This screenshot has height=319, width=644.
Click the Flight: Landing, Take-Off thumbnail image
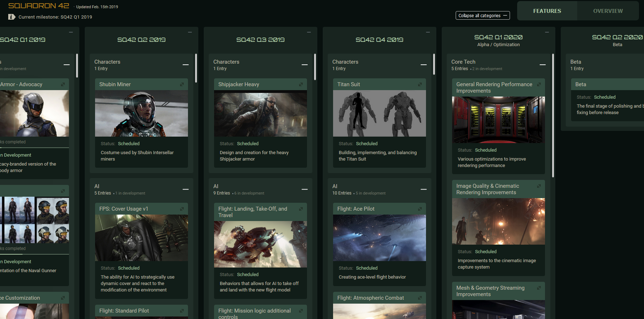pyautogui.click(x=260, y=244)
